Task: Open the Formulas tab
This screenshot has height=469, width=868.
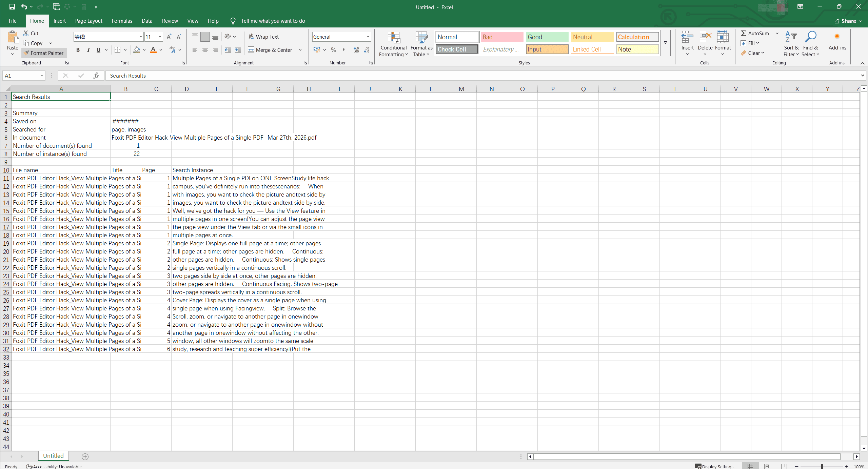Action: pyautogui.click(x=122, y=21)
